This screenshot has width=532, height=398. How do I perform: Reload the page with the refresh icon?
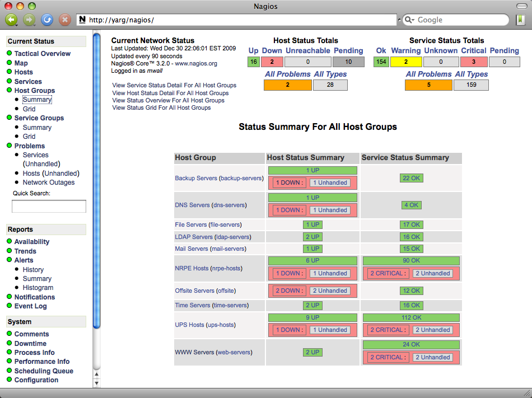coord(47,20)
